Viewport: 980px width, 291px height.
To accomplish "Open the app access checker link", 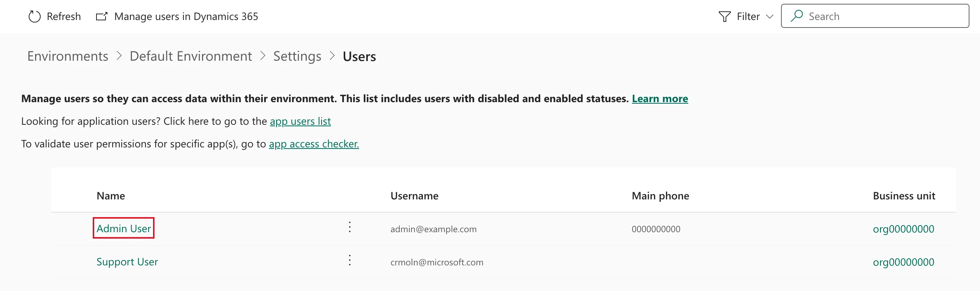I will coord(314,144).
